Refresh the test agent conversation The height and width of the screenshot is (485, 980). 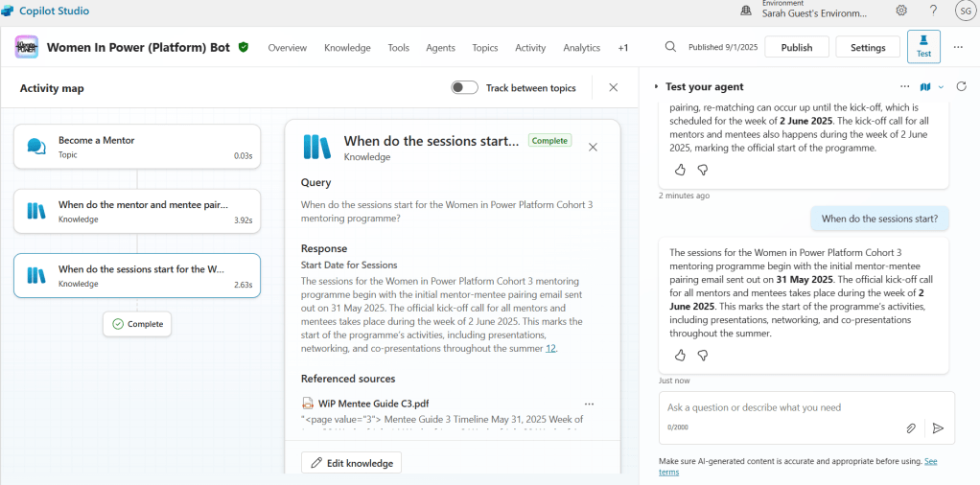962,86
